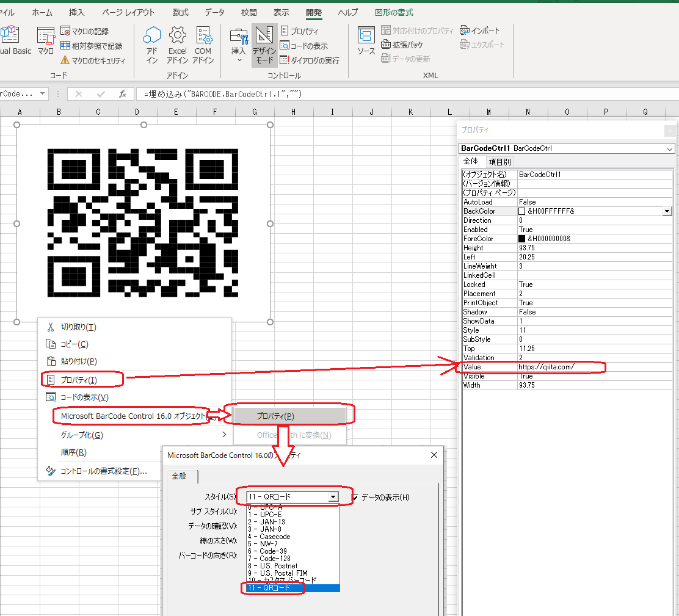Screen dimensions: 679x616
Task: Click the formula bar input
Action: pyautogui.click(x=407, y=94)
